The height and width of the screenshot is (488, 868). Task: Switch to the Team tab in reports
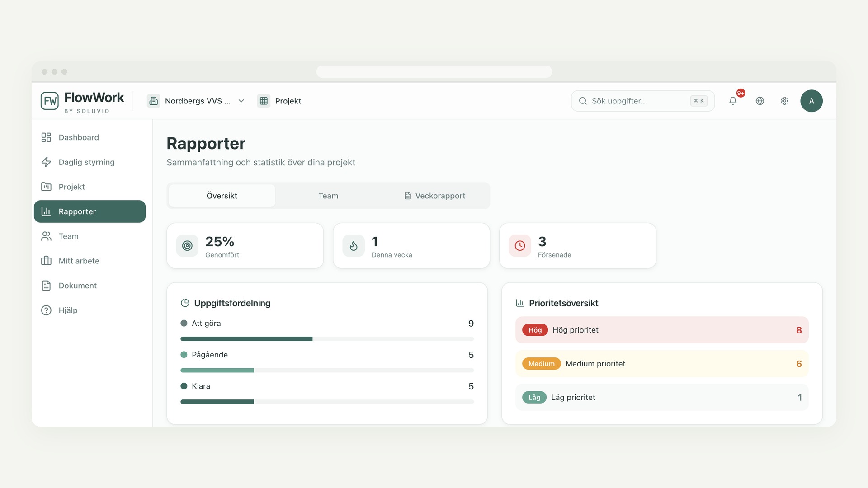(328, 196)
